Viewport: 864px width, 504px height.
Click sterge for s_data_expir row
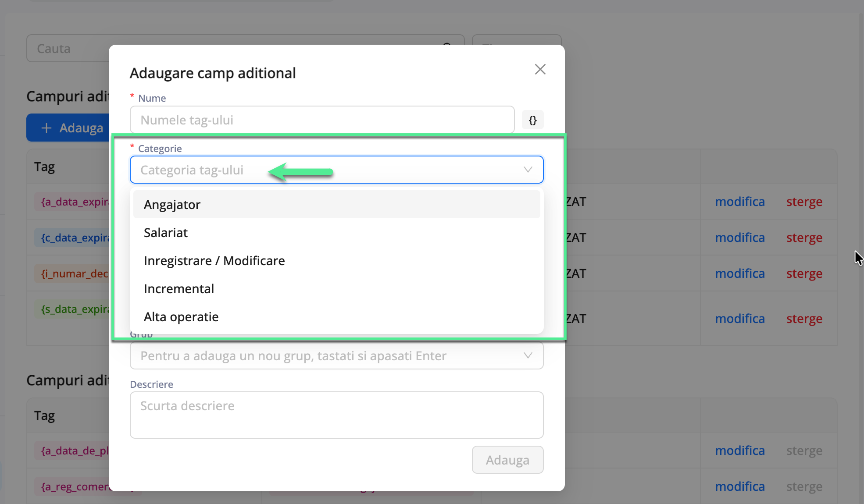(804, 319)
